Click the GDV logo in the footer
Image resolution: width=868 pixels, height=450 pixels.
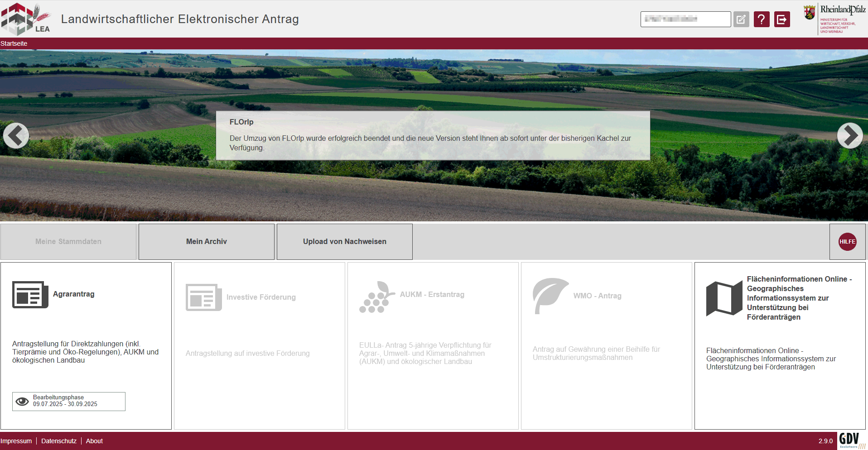(x=850, y=440)
